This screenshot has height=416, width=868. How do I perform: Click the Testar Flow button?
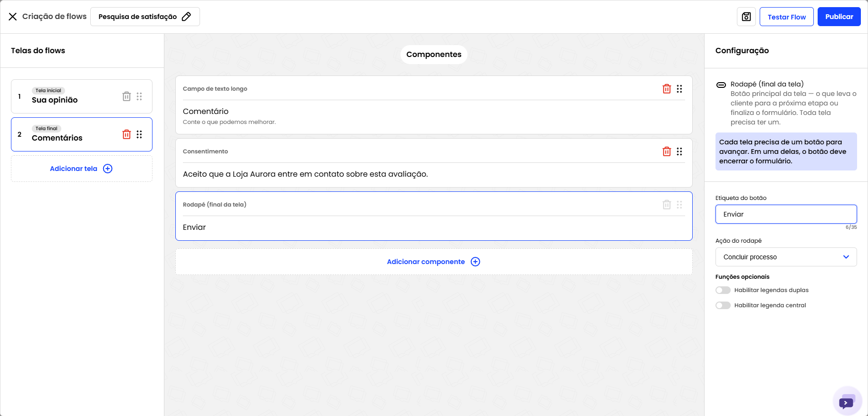pos(786,17)
